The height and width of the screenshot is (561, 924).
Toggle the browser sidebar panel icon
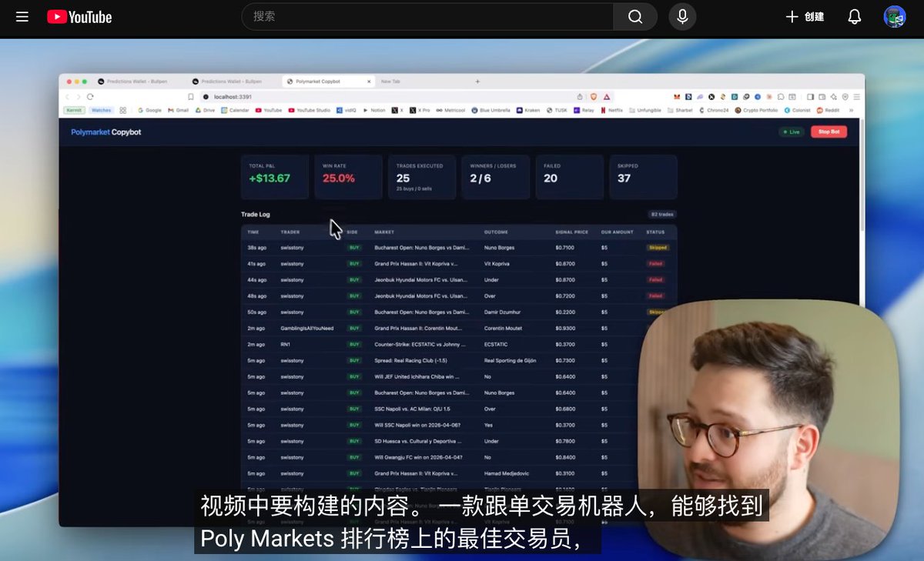810,96
